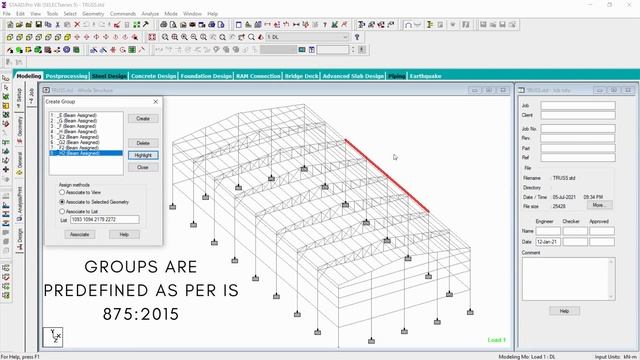
Task: Save the model with the Save toolbar icon
Action: coord(38,24)
